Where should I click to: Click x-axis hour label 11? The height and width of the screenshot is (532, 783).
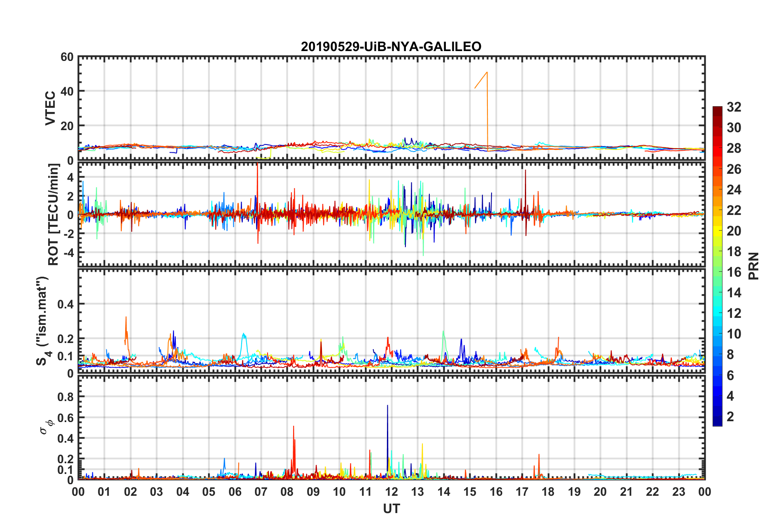coord(366,492)
